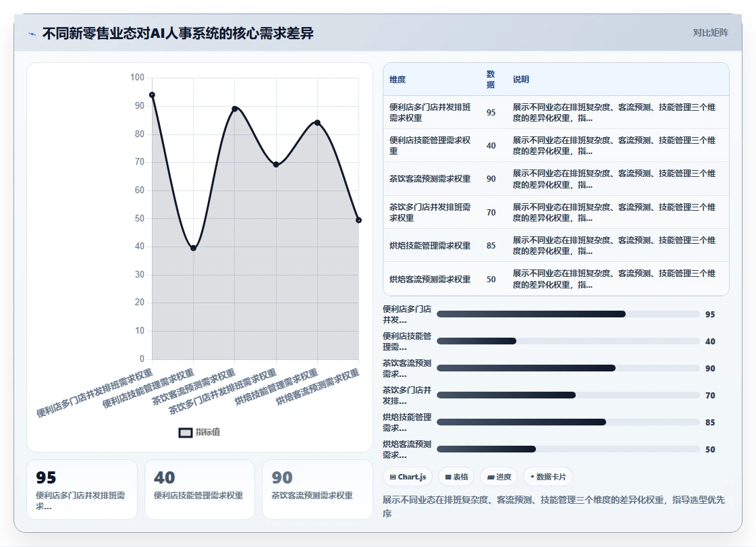Select table row 茶饮客流预测需求权重

(556, 179)
